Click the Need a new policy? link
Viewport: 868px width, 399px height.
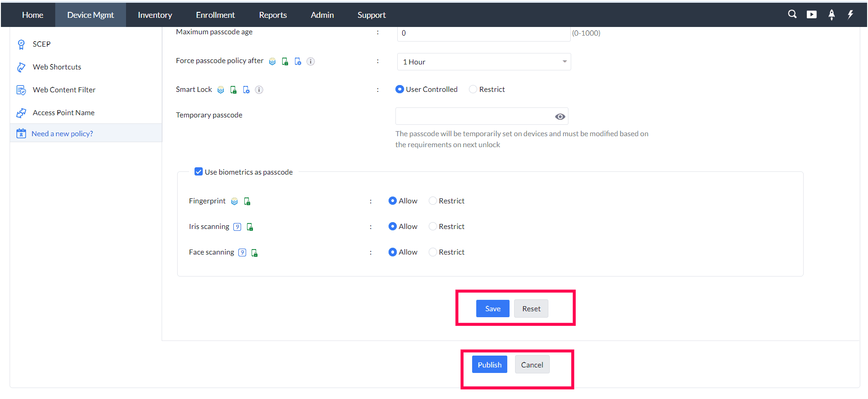click(x=62, y=133)
